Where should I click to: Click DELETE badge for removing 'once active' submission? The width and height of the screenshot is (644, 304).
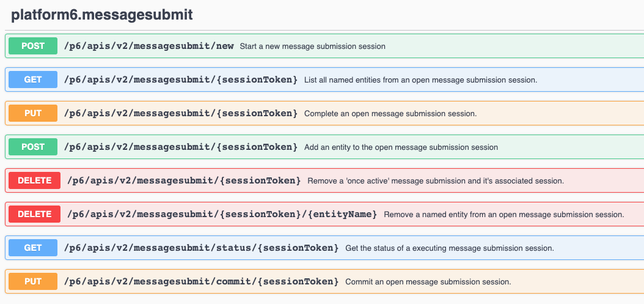(34, 180)
